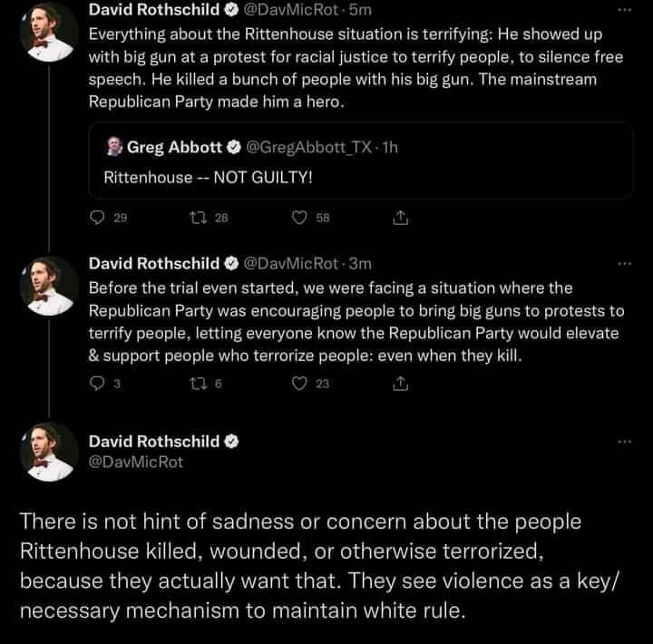This screenshot has height=644, width=653.
Task: Like the first tweet with 58 likes
Action: [x=300, y=218]
